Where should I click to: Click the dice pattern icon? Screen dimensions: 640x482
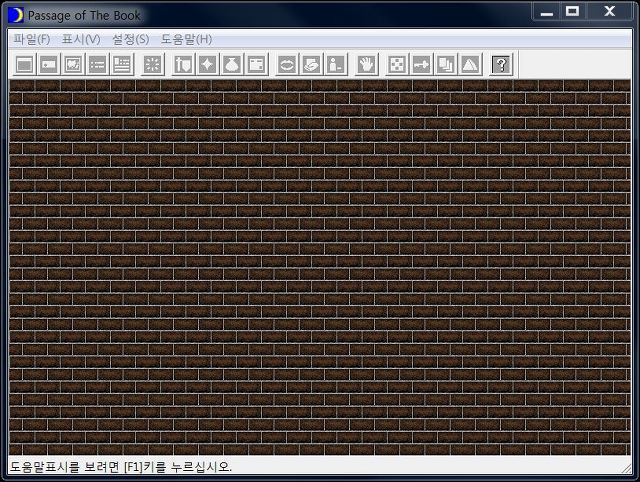[x=397, y=64]
